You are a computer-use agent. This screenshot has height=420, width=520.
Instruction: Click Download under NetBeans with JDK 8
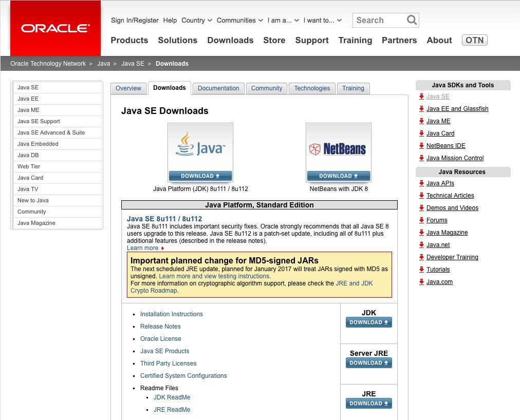(339, 176)
